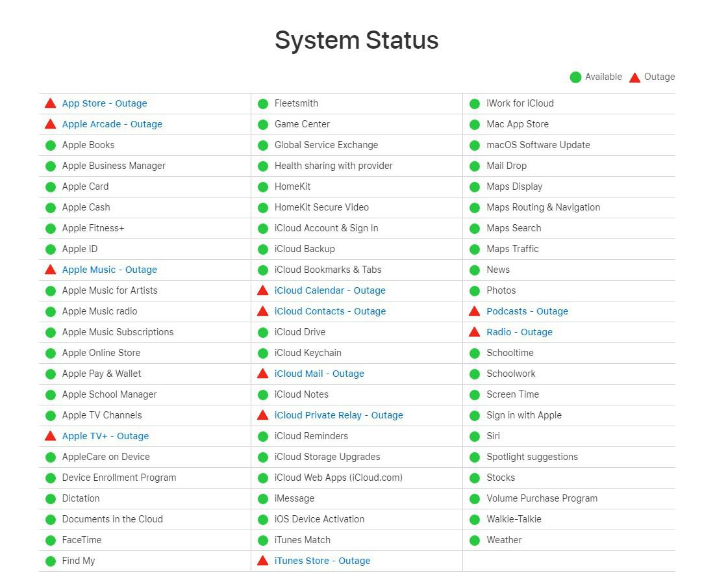The image size is (715, 588).
Task: Click the green dot next to Fleetsmith
Action: click(x=262, y=103)
